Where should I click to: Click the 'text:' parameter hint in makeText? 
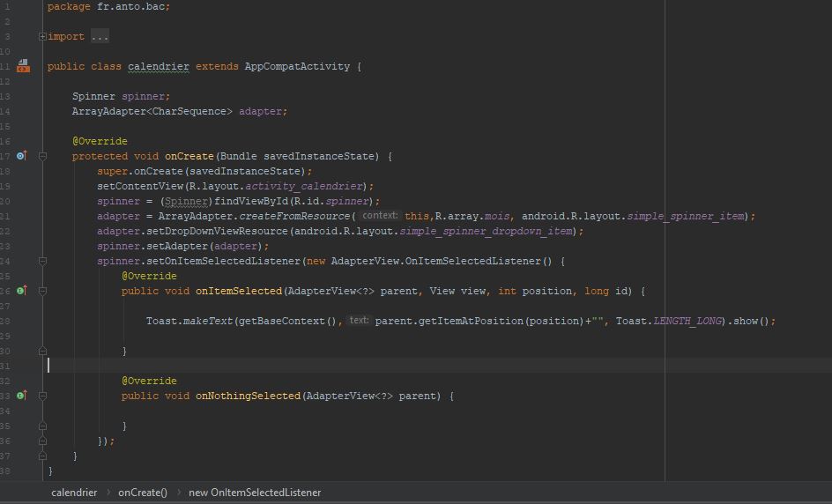[x=359, y=321]
